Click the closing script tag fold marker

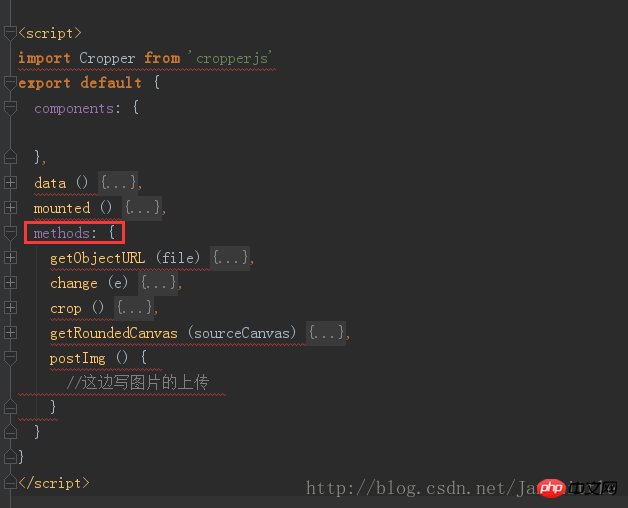(x=10, y=483)
